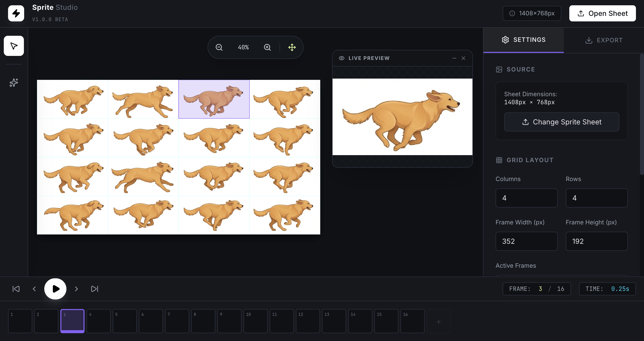
Task: Open the Settings tab
Action: point(523,40)
